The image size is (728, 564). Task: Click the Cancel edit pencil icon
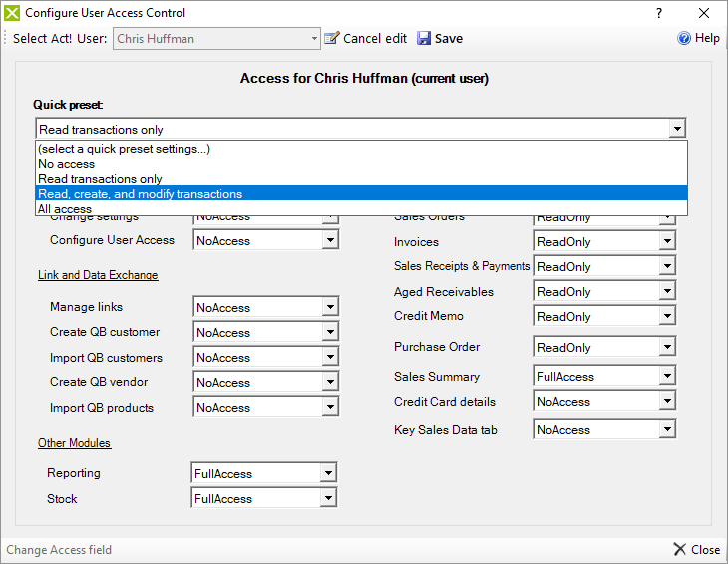coord(331,38)
